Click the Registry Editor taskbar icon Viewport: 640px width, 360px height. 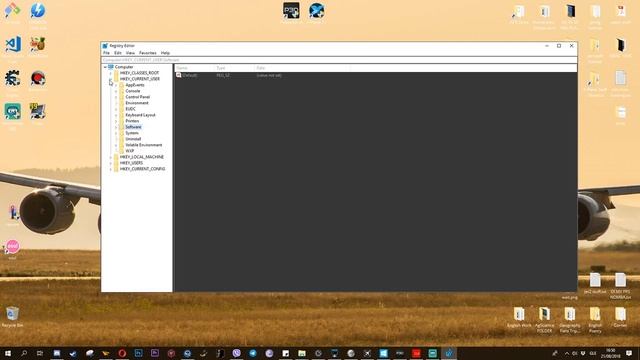pos(449,353)
